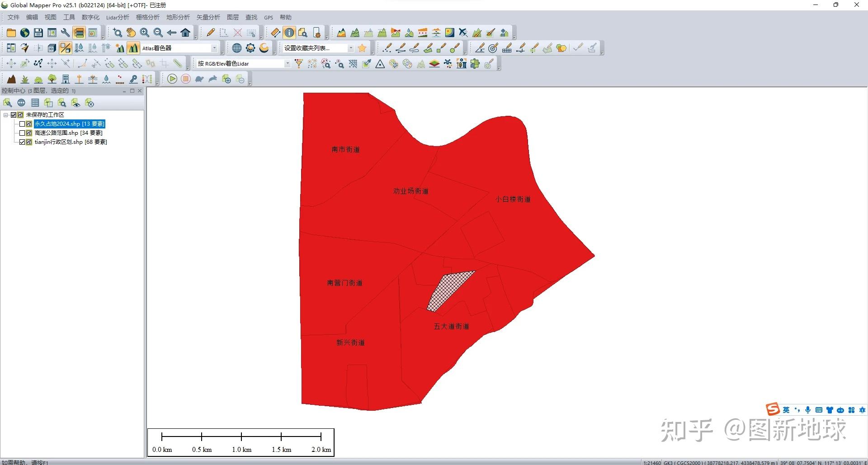Collapse the 未保存的工作区 tree node
This screenshot has height=465, width=868.
coord(6,115)
